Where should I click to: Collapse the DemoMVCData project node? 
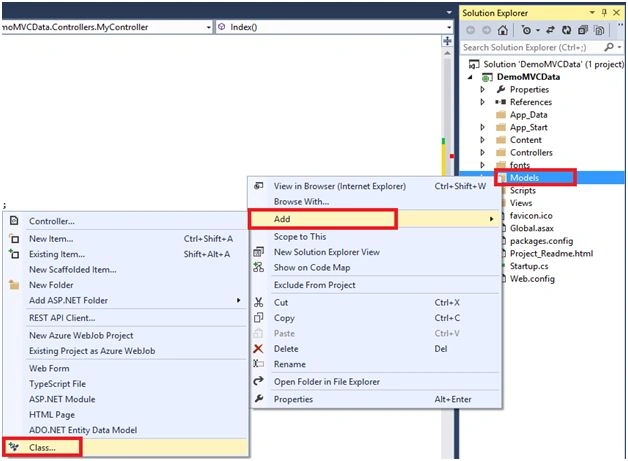(471, 77)
